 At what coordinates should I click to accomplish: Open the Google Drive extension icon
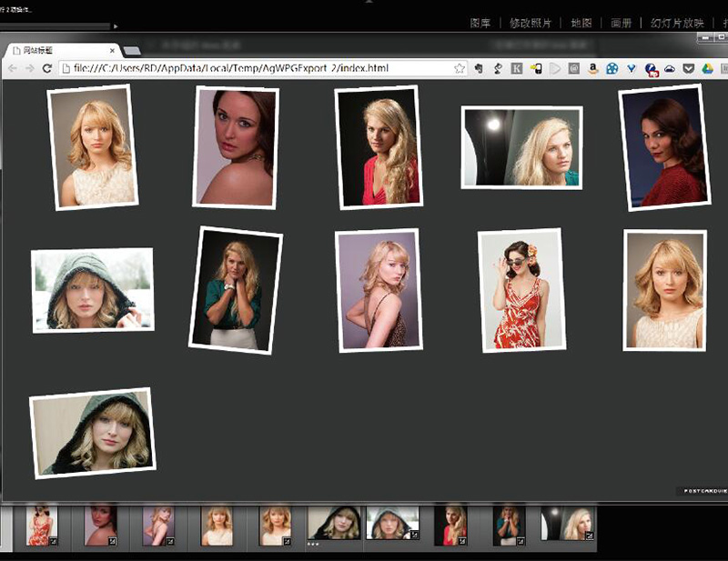(706, 68)
